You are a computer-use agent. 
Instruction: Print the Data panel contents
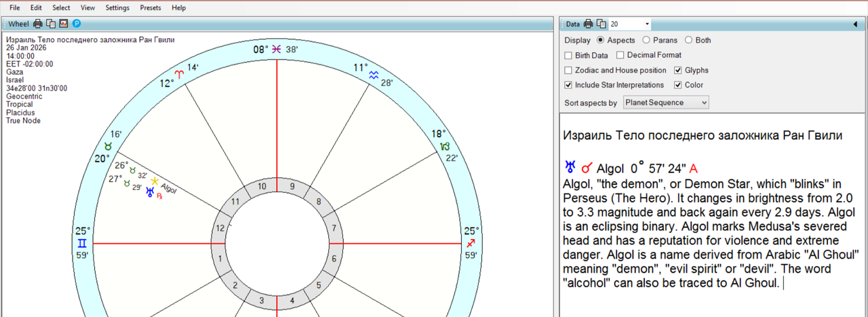pyautogui.click(x=589, y=24)
